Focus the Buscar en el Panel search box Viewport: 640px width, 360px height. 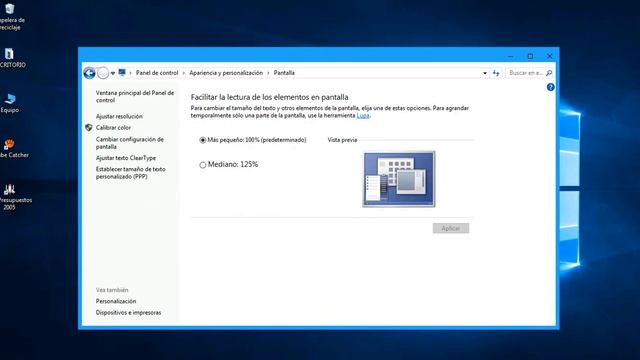526,73
